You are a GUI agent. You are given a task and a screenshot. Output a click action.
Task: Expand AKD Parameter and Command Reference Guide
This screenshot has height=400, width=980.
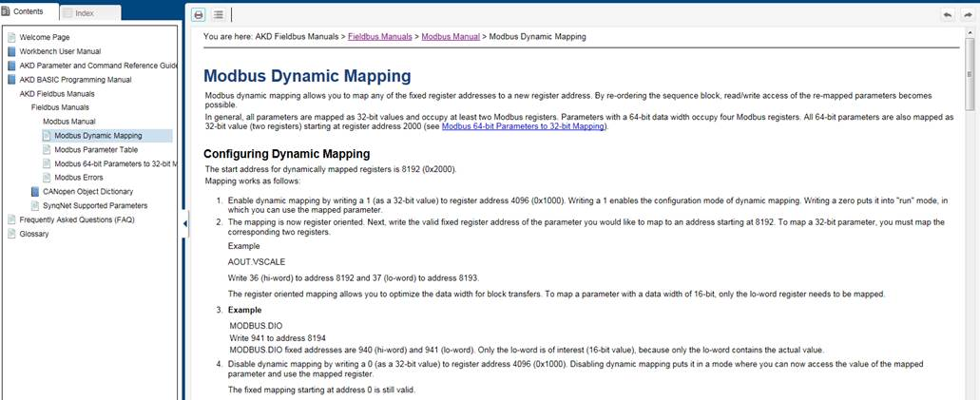tap(99, 66)
